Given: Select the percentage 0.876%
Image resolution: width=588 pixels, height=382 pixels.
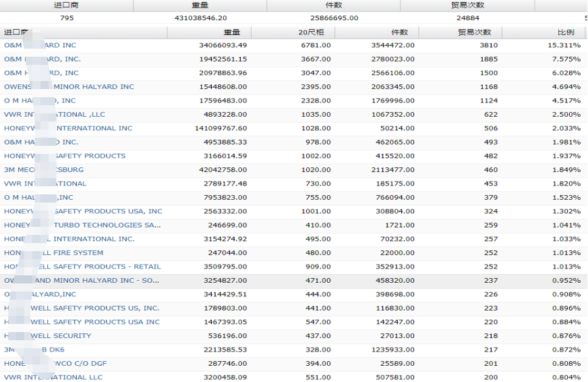Looking at the screenshot, I should pos(566,336).
